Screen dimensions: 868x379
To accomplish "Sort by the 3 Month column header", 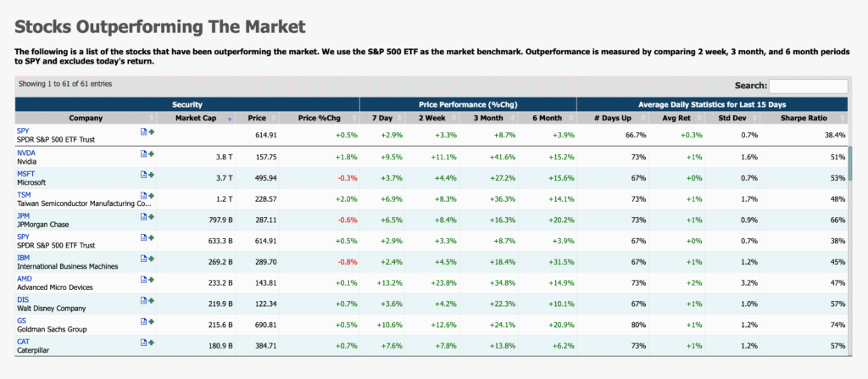I will (x=489, y=118).
